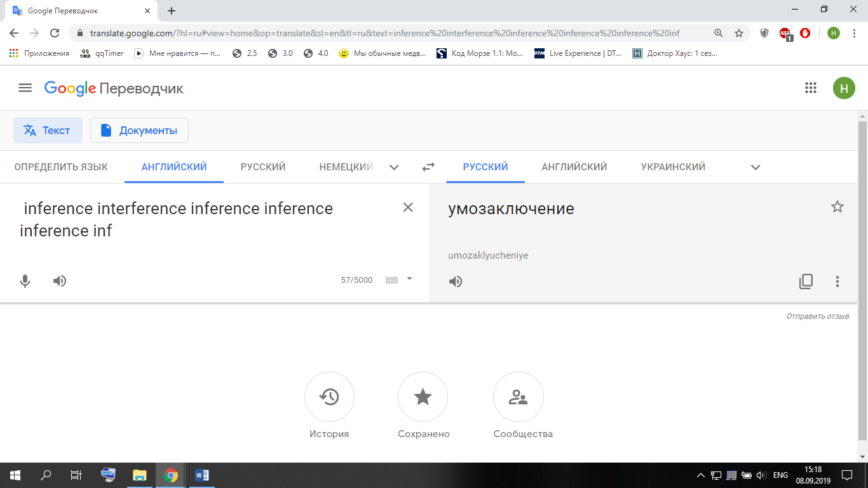This screenshot has width=868, height=488.
Task: Open more options for translation
Action: (x=837, y=281)
